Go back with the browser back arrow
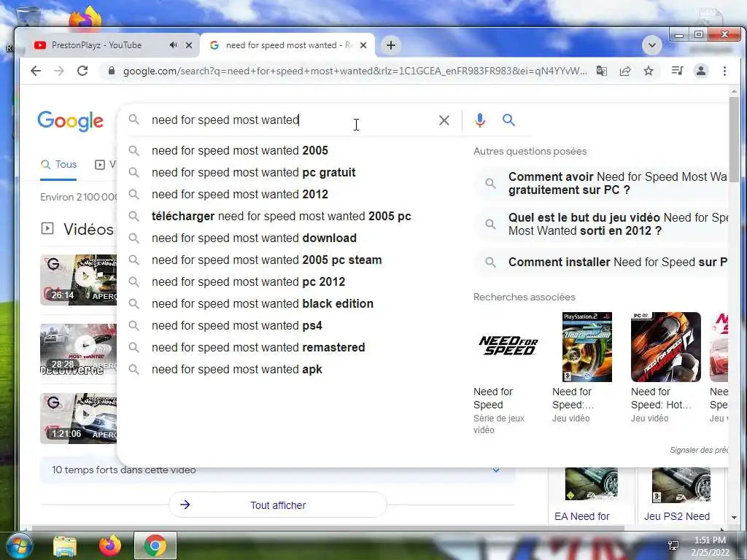747x560 pixels. 36,71
